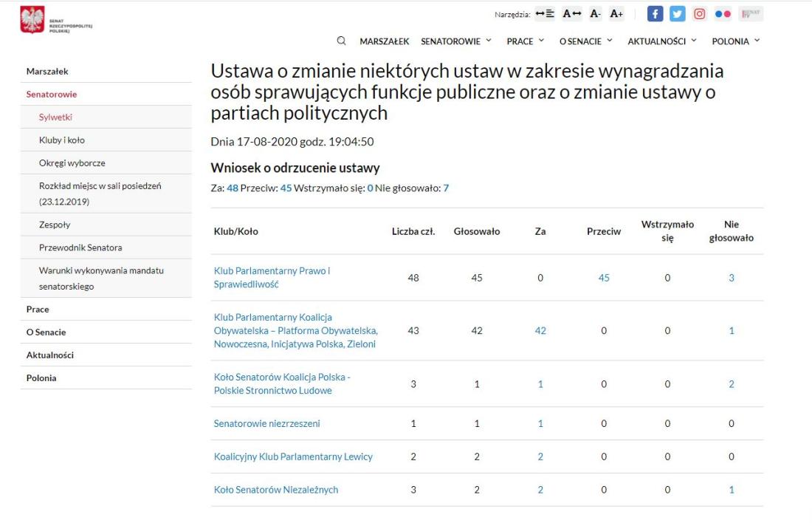Click Senatorowie niezrzeszeni Za count 1

pos(540,423)
